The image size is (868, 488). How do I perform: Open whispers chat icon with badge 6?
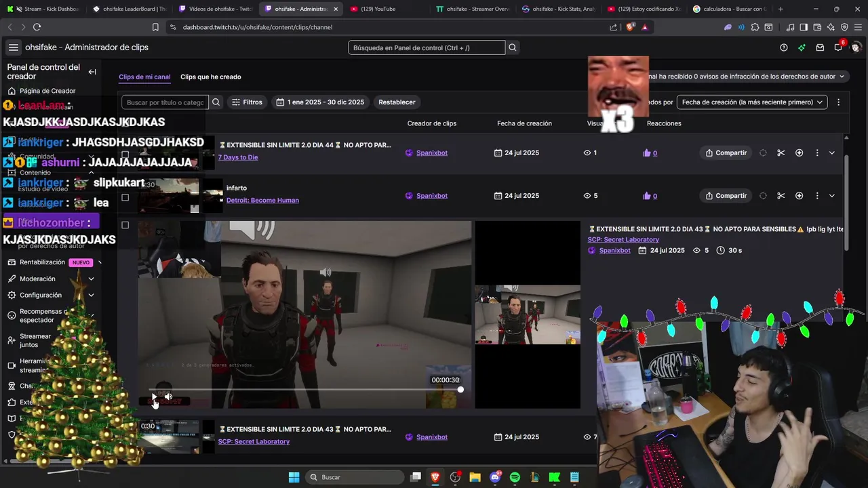point(839,47)
